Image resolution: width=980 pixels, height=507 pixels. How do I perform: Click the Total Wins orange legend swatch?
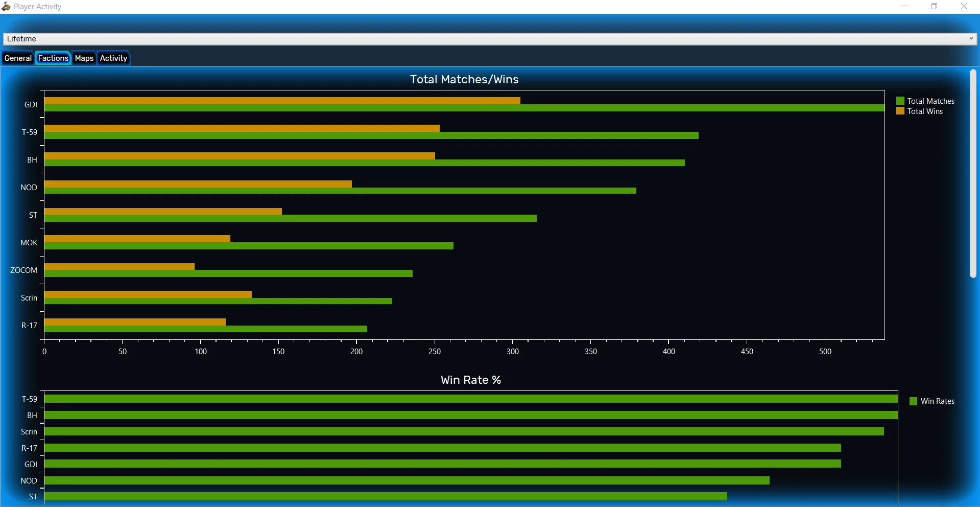pos(900,111)
